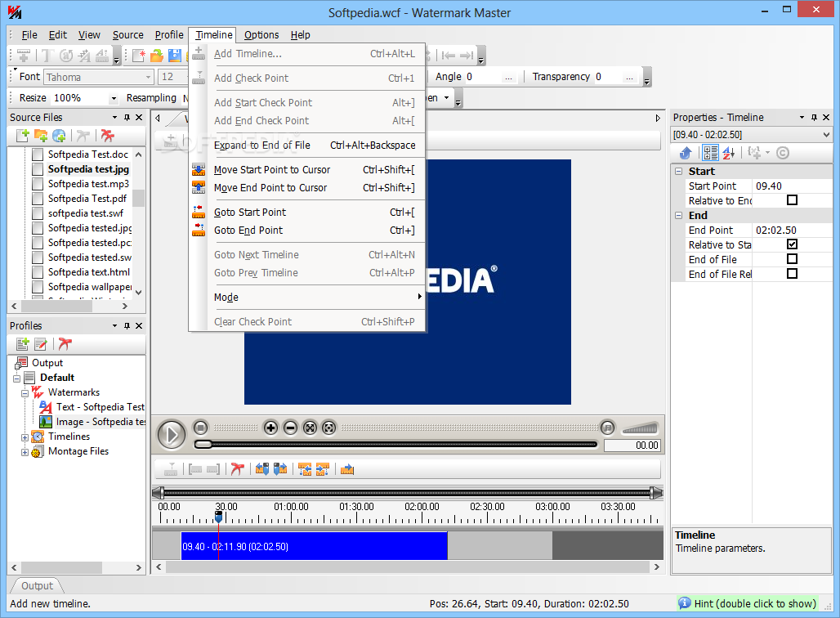Click Goto start point icon in timeline toolbar

(305, 469)
